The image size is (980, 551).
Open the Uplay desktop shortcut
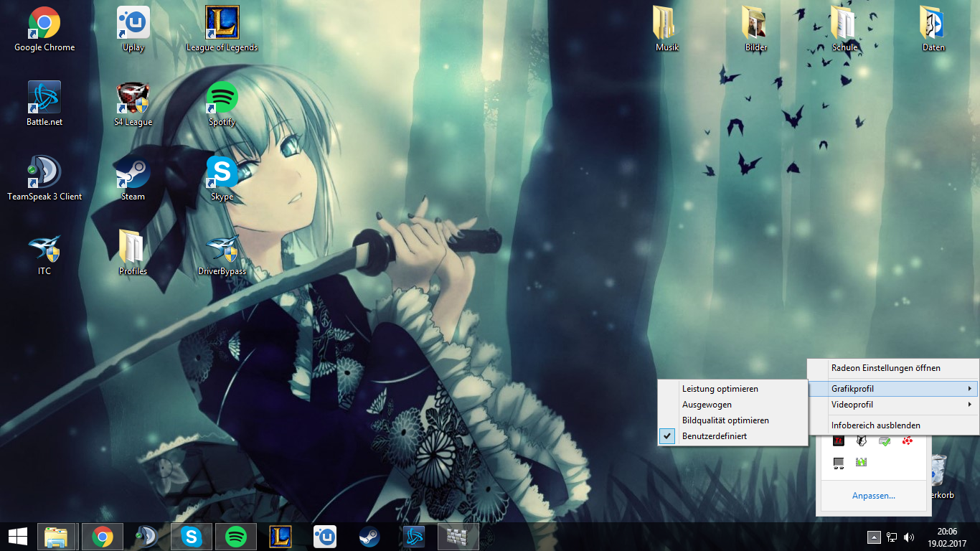click(x=133, y=29)
